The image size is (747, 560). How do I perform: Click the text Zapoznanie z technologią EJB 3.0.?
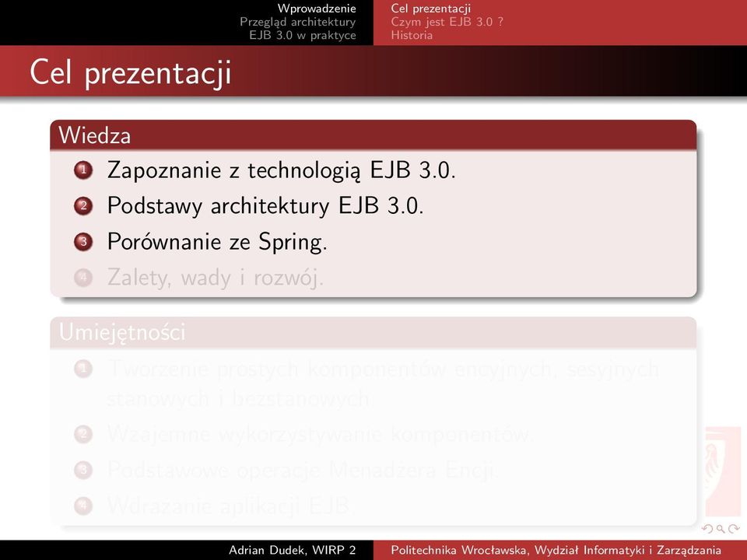pyautogui.click(x=281, y=170)
